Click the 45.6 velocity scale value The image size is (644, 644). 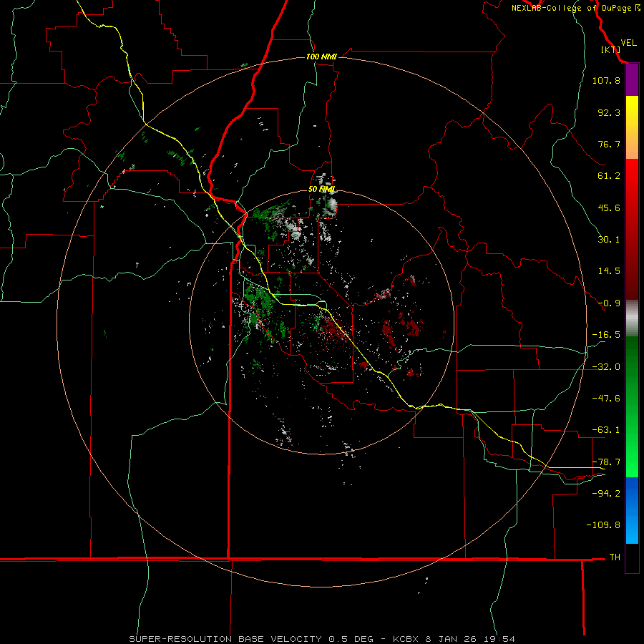(x=609, y=208)
